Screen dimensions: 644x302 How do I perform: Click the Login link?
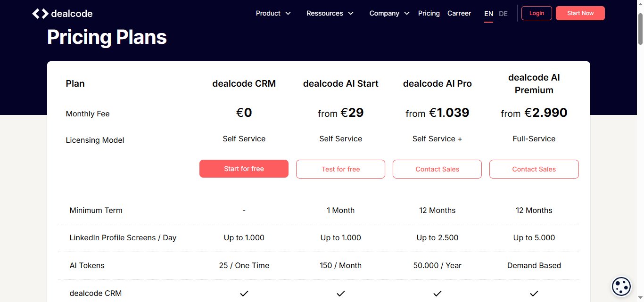coord(536,13)
